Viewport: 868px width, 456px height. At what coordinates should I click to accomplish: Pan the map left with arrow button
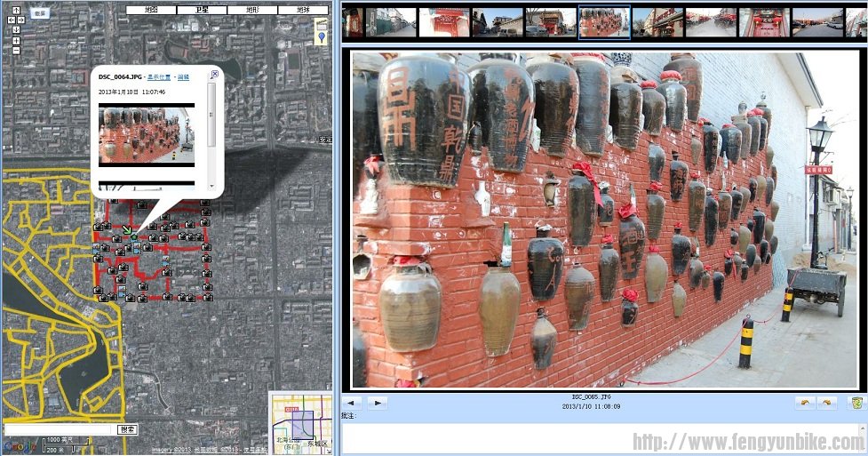11,19
